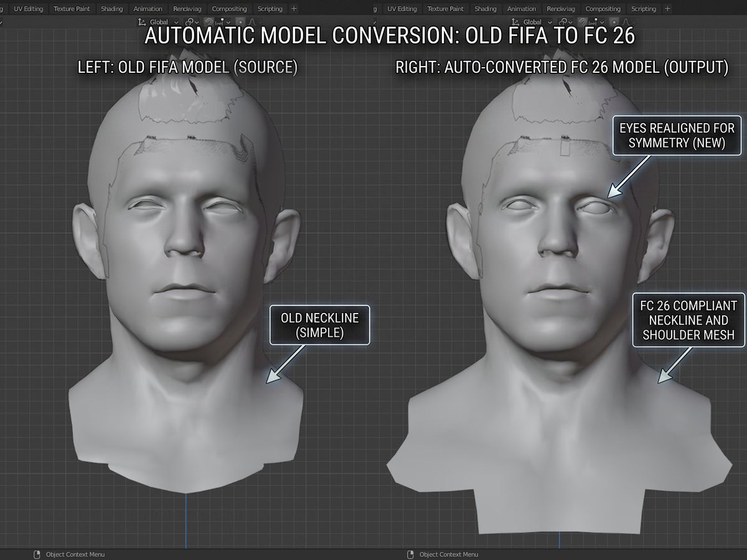Open Global orientation dropdown in left window
The image size is (747, 560).
[159, 22]
